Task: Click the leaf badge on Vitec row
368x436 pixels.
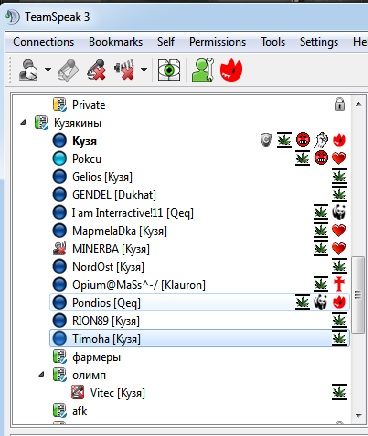Action: [x=339, y=392]
